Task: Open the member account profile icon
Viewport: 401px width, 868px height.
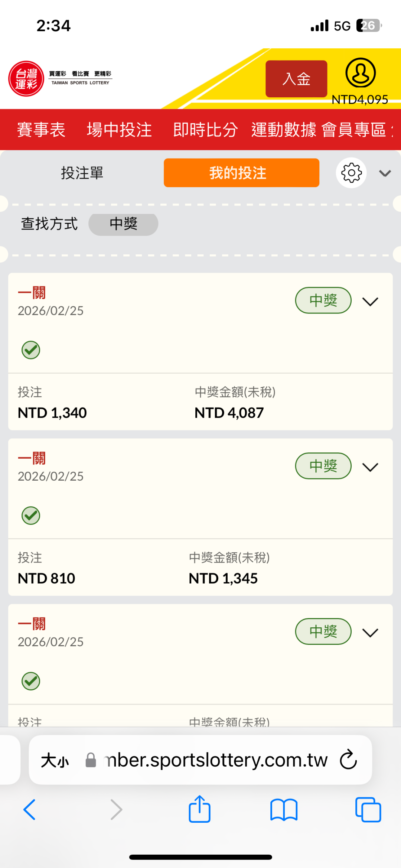Action: point(360,73)
